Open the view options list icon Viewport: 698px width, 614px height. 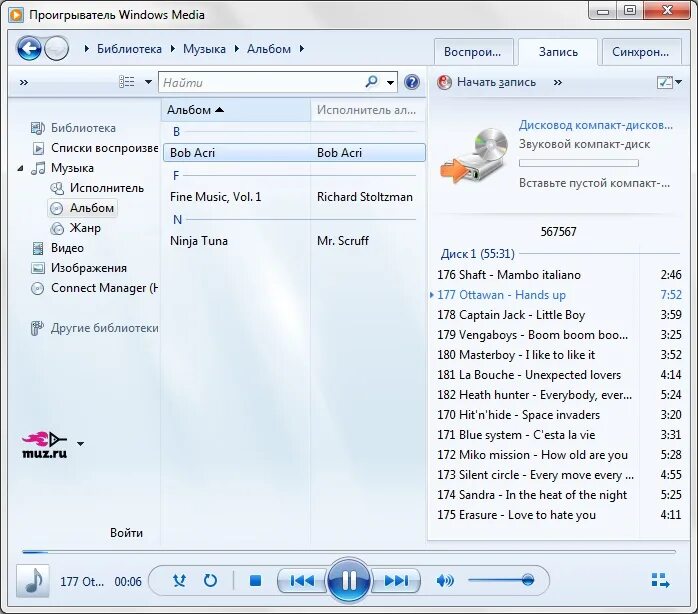[127, 82]
